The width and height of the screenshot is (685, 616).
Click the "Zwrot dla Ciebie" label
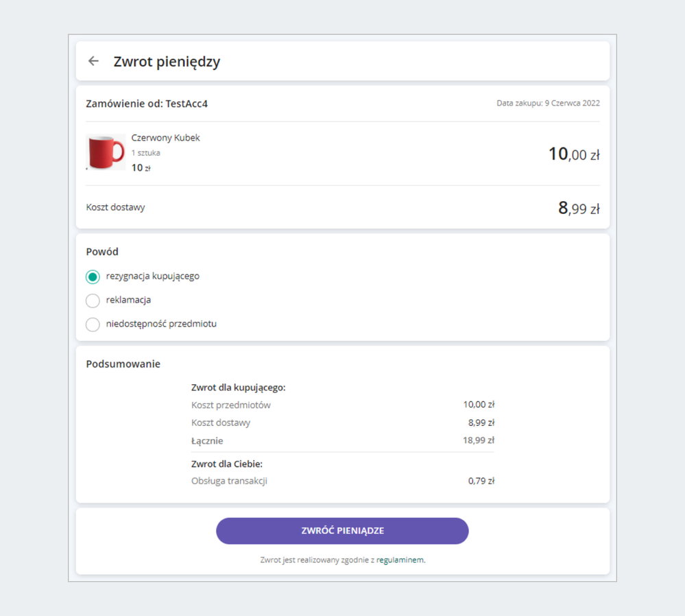click(226, 464)
